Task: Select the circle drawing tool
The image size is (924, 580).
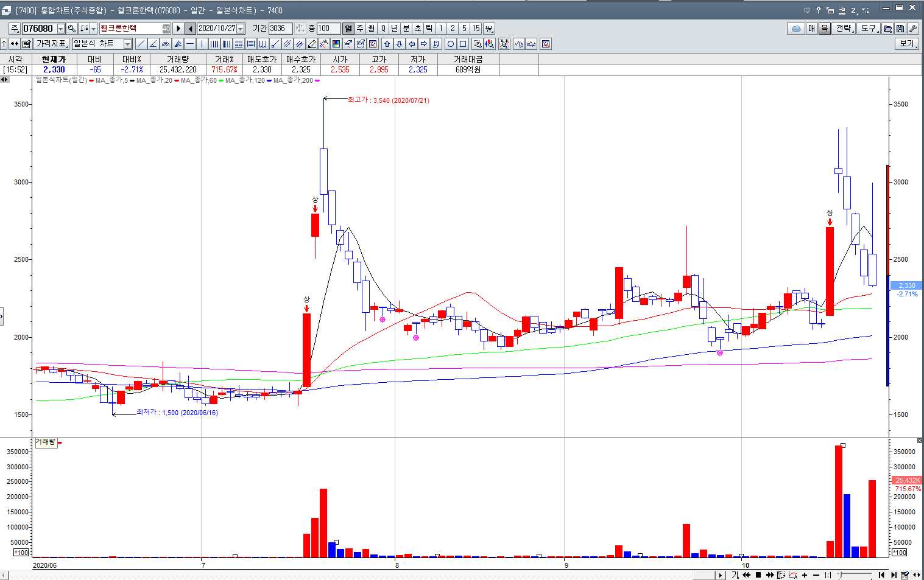Action: tap(450, 44)
